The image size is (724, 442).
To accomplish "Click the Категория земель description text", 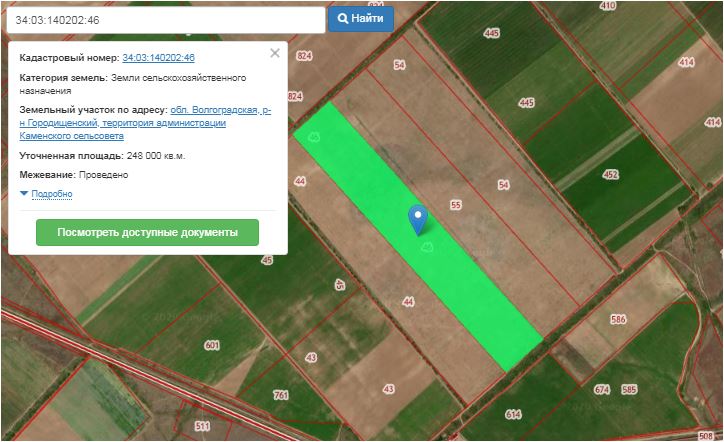I will [x=133, y=84].
